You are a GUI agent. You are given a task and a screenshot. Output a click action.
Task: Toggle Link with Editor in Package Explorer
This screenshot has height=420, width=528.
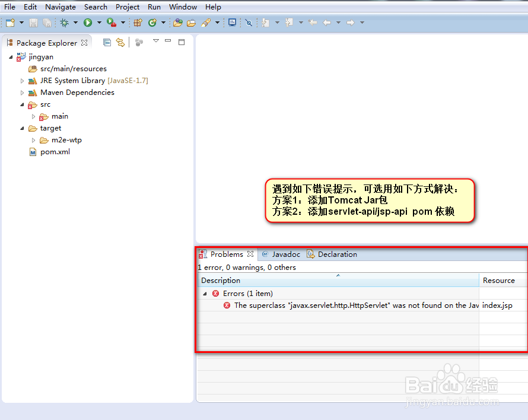(120, 43)
